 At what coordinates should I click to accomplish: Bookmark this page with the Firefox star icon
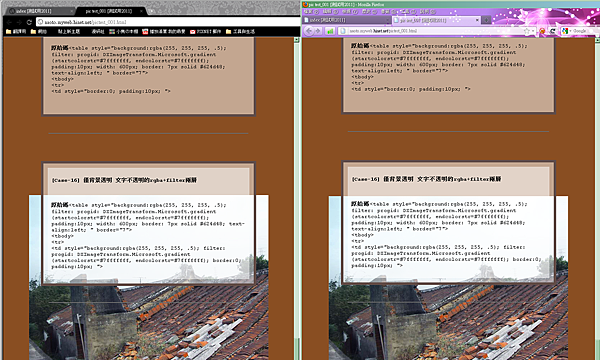point(527,31)
